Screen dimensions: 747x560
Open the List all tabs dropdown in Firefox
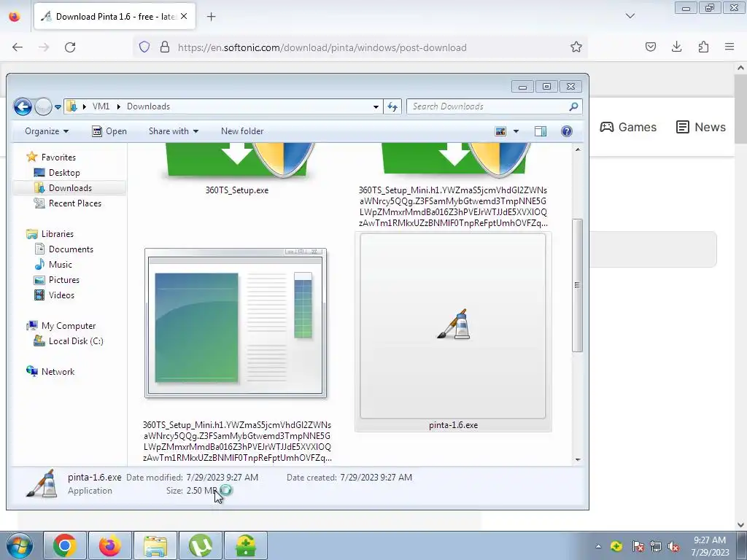click(630, 16)
